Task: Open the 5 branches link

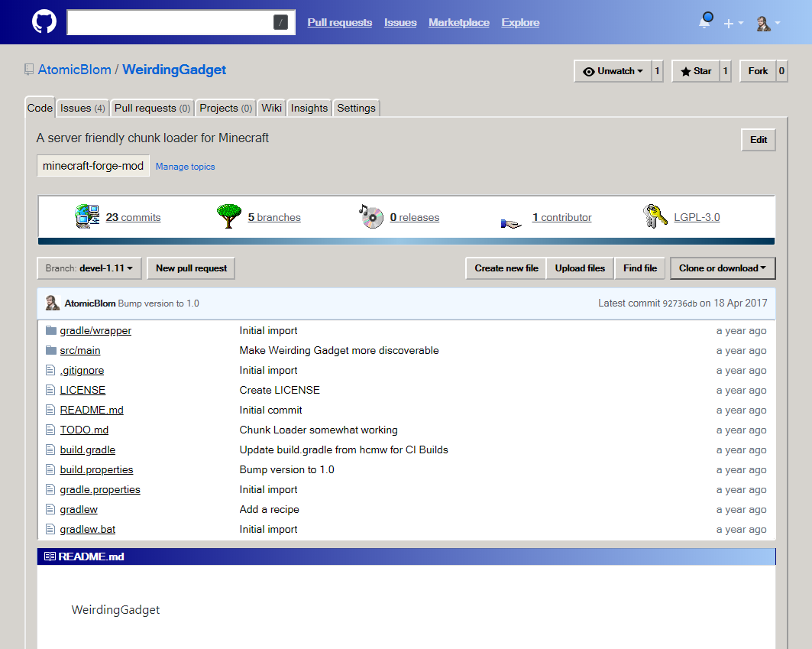Action: [274, 217]
